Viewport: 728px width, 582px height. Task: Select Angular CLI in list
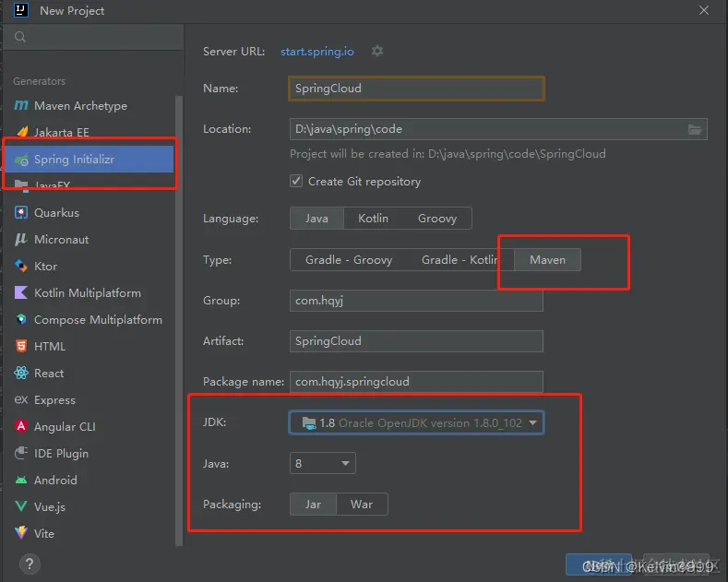[89, 426]
